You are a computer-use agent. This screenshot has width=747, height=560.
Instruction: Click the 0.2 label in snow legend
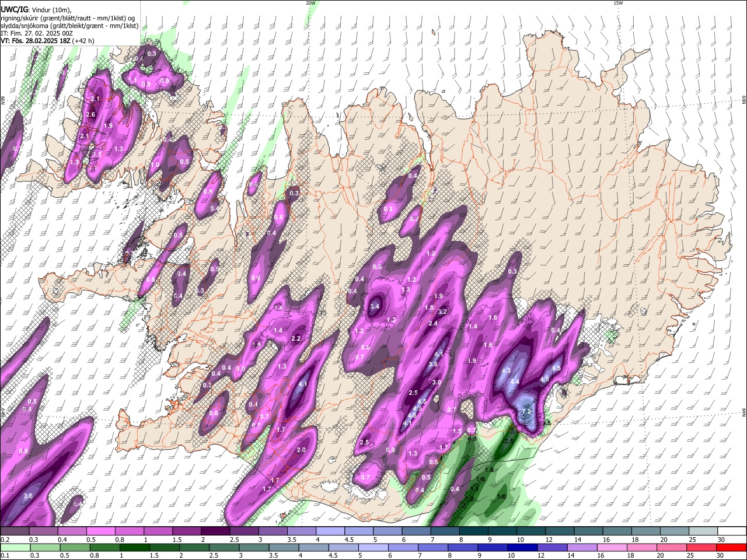click(5, 540)
